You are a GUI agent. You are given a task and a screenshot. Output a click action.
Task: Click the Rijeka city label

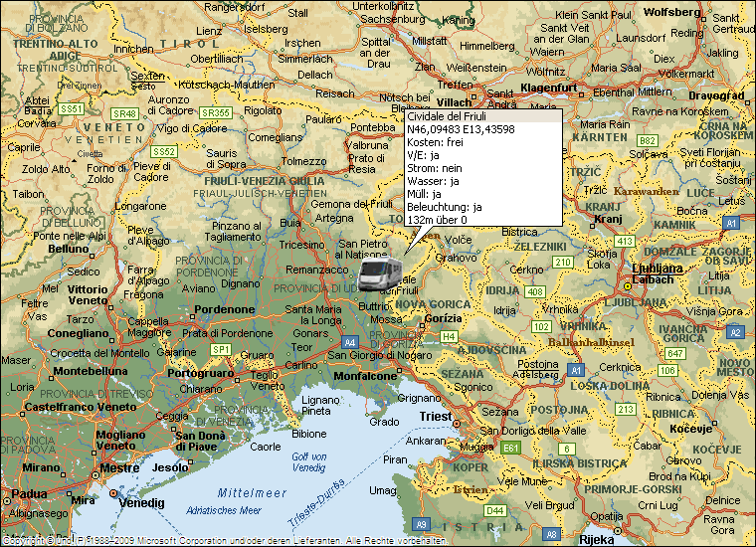597,539
